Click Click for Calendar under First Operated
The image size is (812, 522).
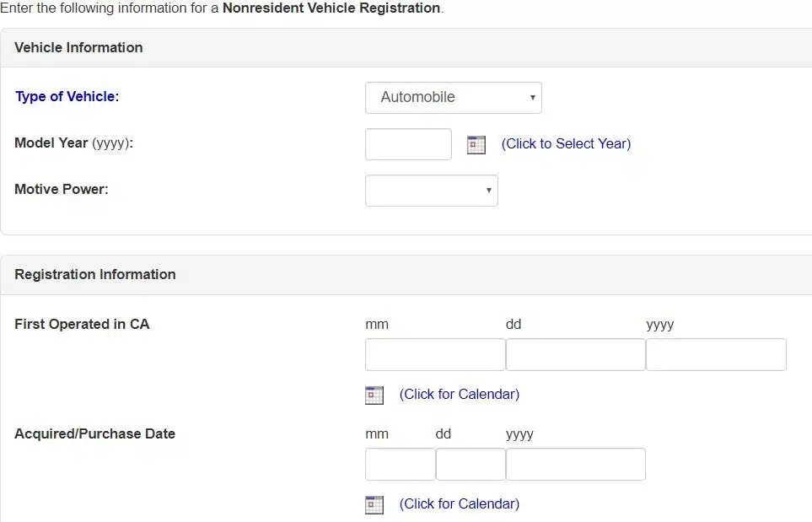pyautogui.click(x=459, y=394)
